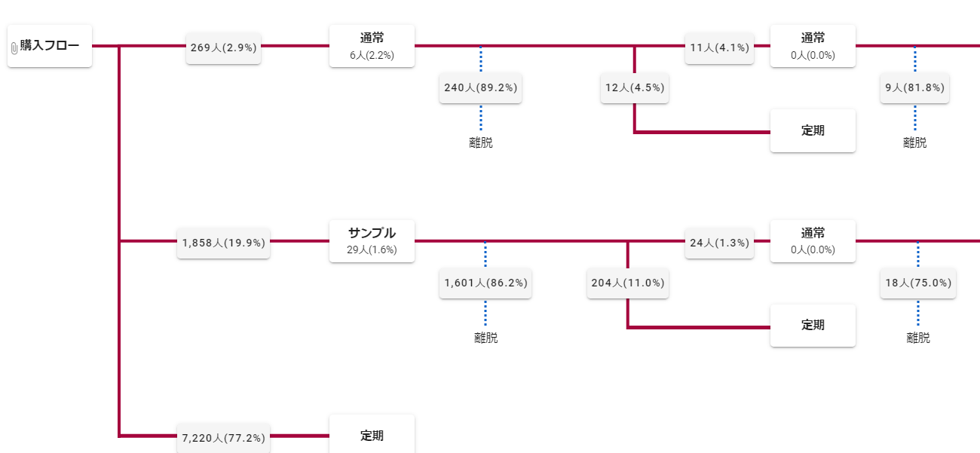Click the 269人(2.9%) badge
Viewport: 980px width, 453px height.
[223, 47]
